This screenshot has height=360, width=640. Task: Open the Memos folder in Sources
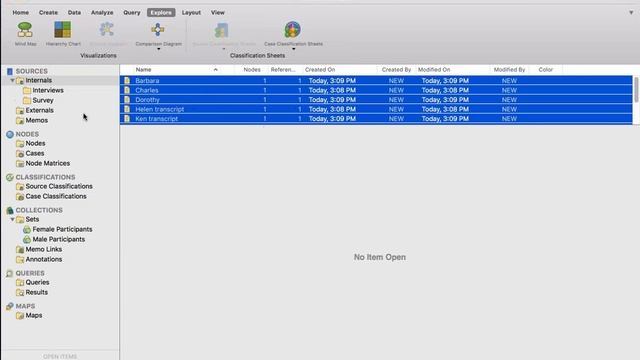(x=37, y=120)
